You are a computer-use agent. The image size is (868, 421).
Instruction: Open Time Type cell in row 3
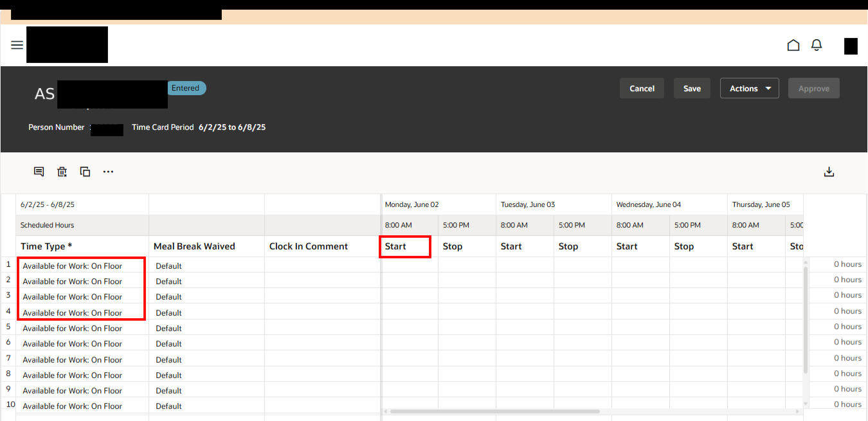[x=82, y=296]
